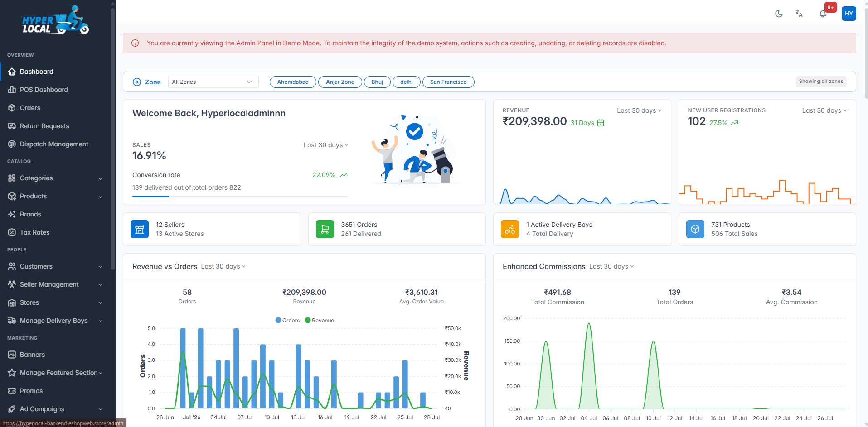Click the blue Products cube icon
Image resolution: width=868 pixels, height=427 pixels.
(695, 229)
